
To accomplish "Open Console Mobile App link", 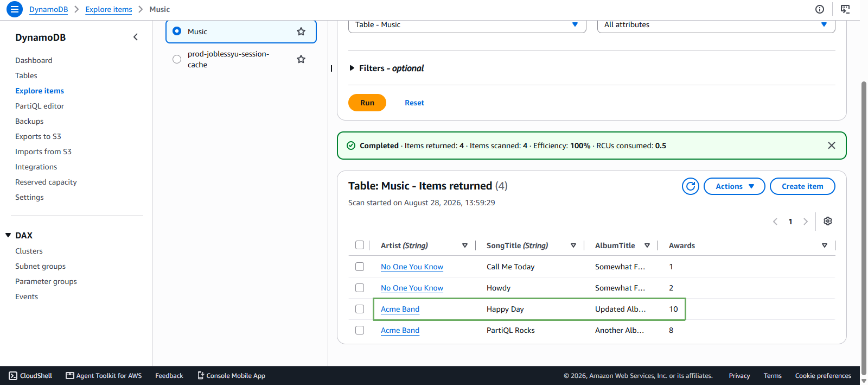I will (x=231, y=376).
